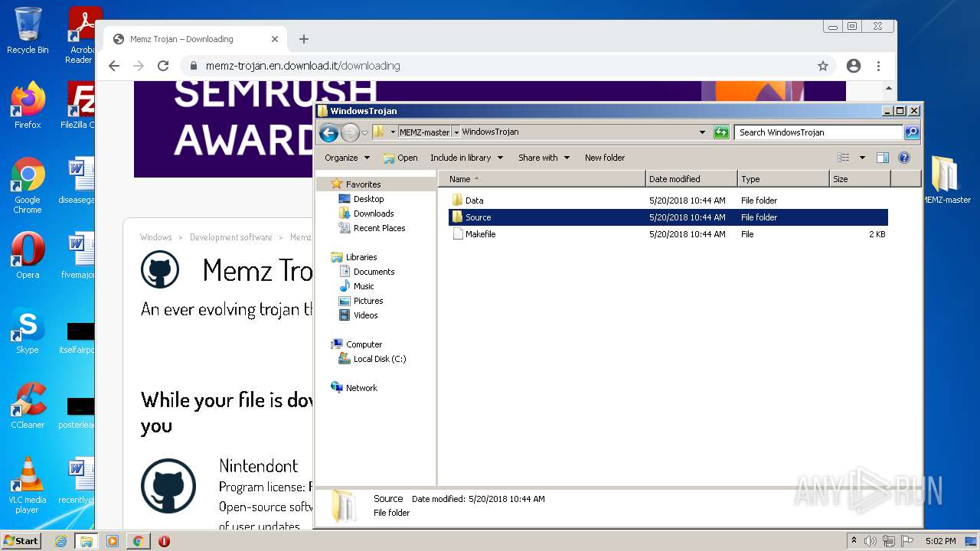This screenshot has width=980, height=551.
Task: Sort by the Name column header
Action: click(541, 179)
